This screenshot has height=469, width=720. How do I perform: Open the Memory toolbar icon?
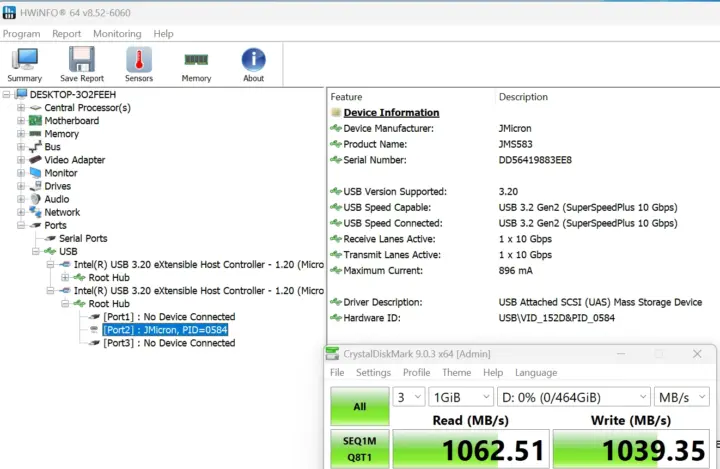[196, 60]
